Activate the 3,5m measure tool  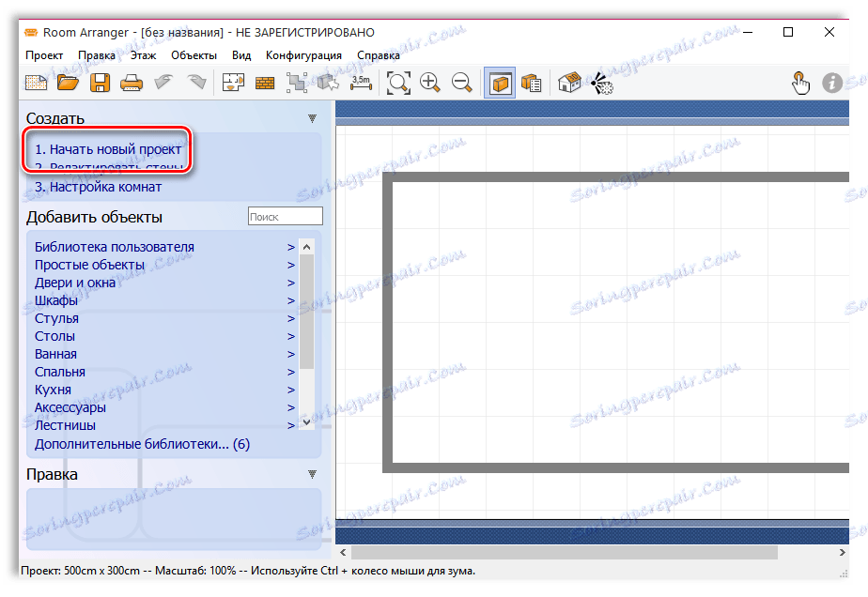pyautogui.click(x=361, y=83)
